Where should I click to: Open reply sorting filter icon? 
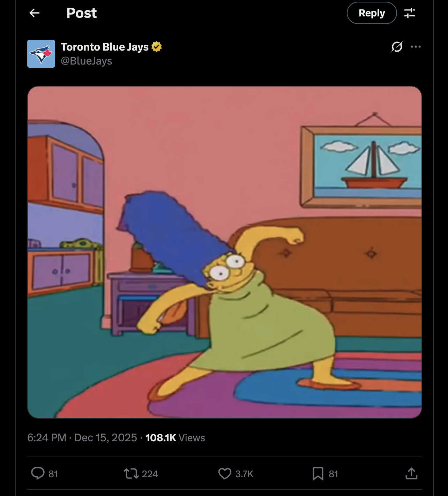click(410, 13)
